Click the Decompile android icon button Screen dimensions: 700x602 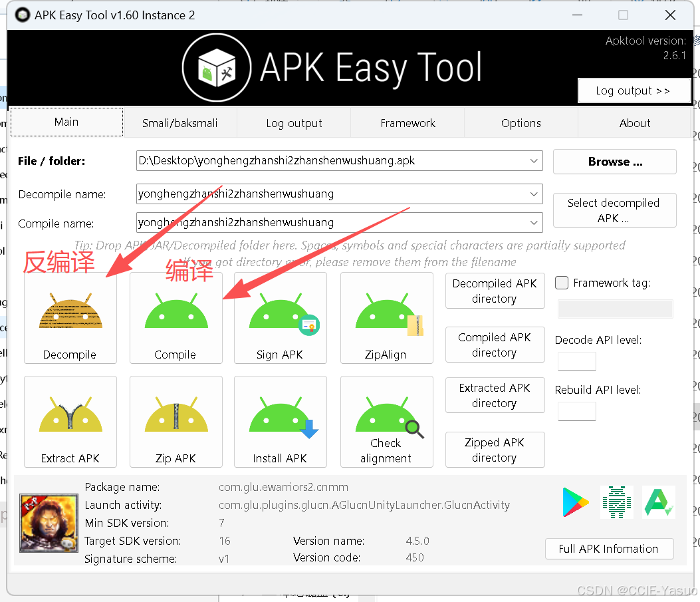(70, 319)
